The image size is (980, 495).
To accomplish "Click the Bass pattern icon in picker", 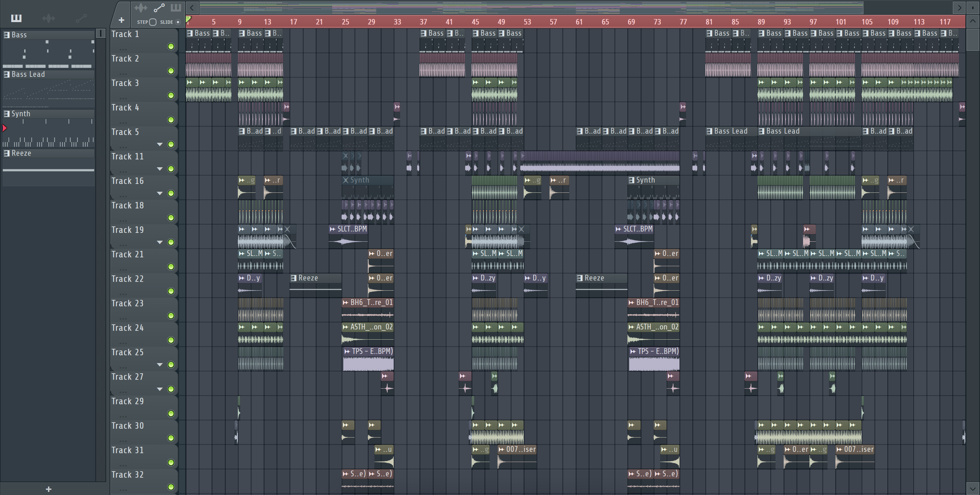I will coord(6,35).
